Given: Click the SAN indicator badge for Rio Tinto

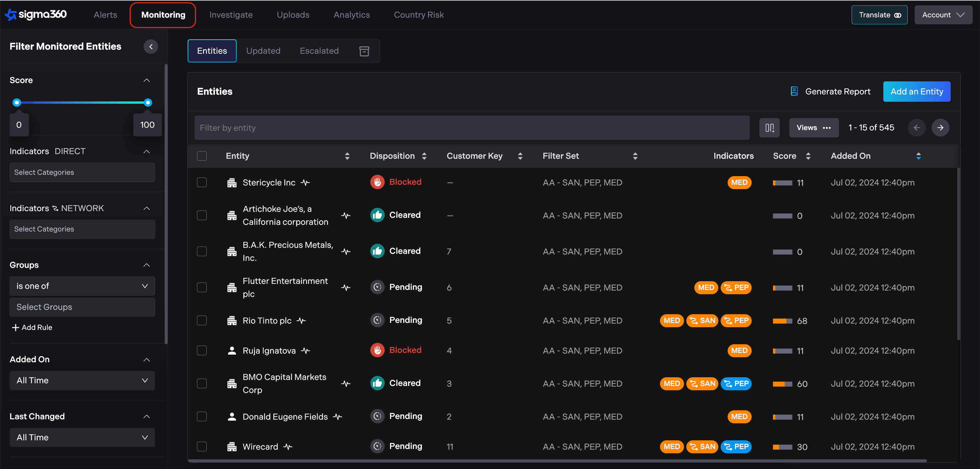Looking at the screenshot, I should tap(702, 321).
